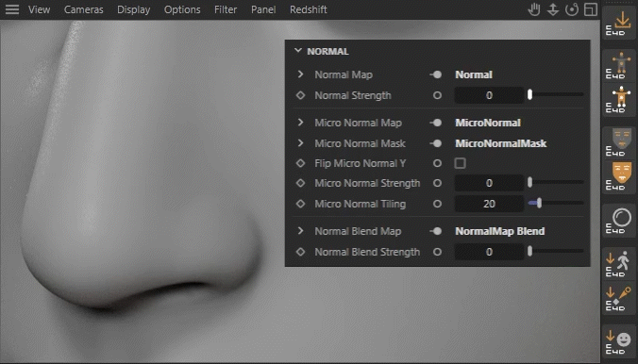Screen dimensions: 638x364
Task: Click the C4D import download-arrow icon
Action: tap(619, 24)
